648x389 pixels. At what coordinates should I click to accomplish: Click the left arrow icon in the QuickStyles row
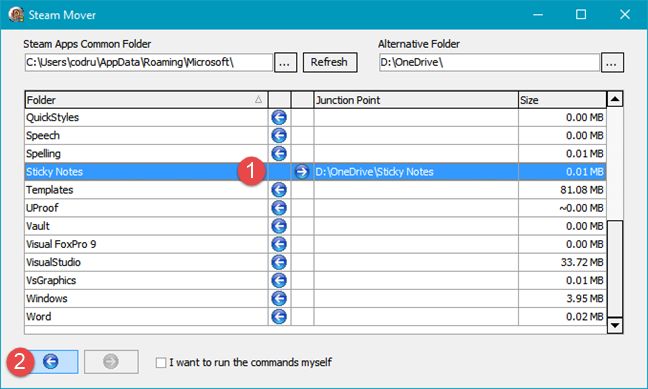pyautogui.click(x=279, y=117)
